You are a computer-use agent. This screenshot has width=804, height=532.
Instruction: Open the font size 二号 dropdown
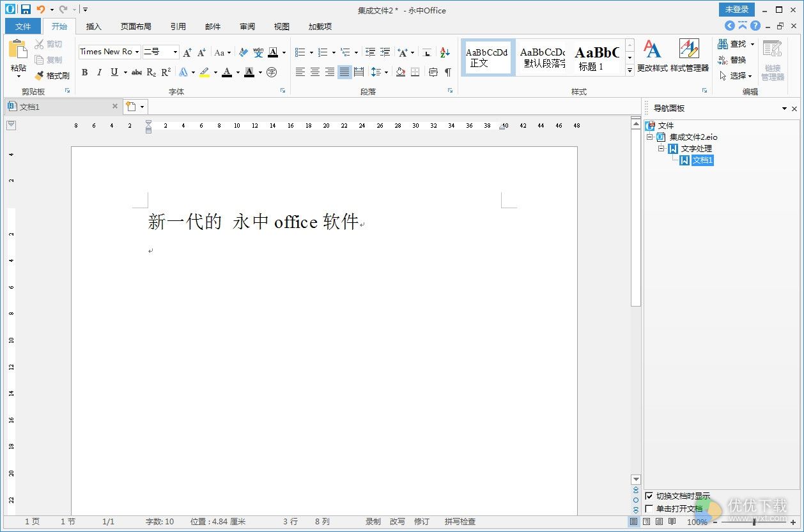(x=176, y=52)
